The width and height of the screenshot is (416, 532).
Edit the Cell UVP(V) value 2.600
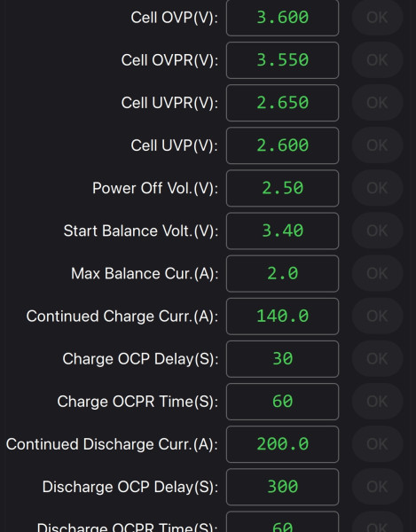point(282,145)
